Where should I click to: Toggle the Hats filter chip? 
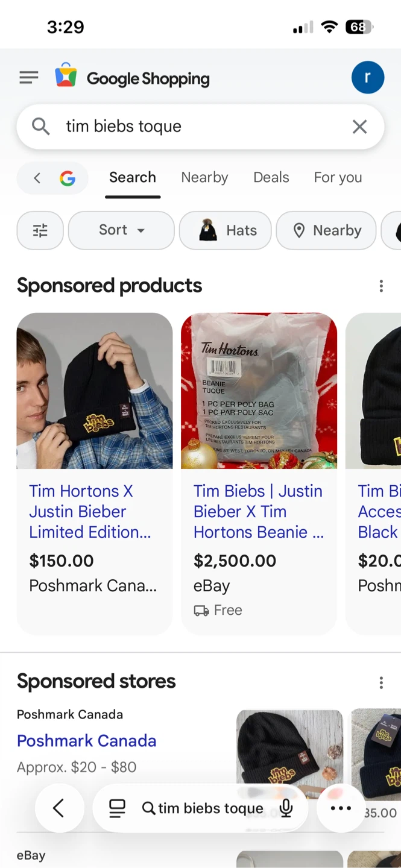[225, 230]
